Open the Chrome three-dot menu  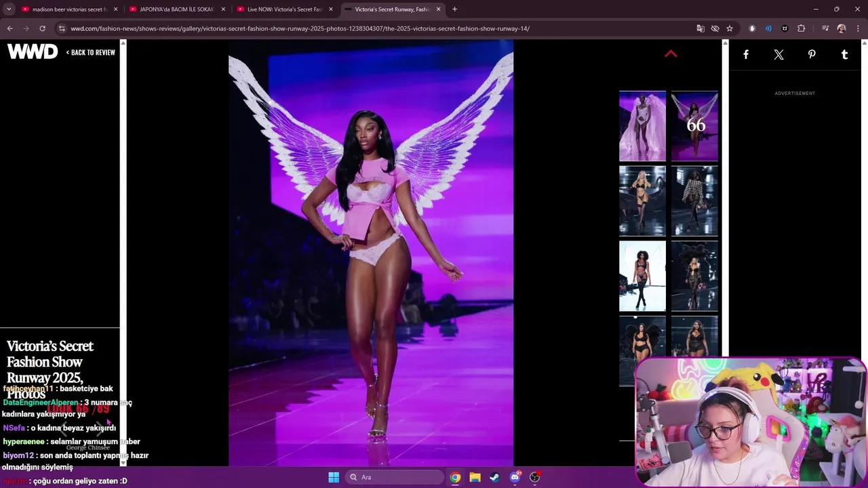pos(858,28)
